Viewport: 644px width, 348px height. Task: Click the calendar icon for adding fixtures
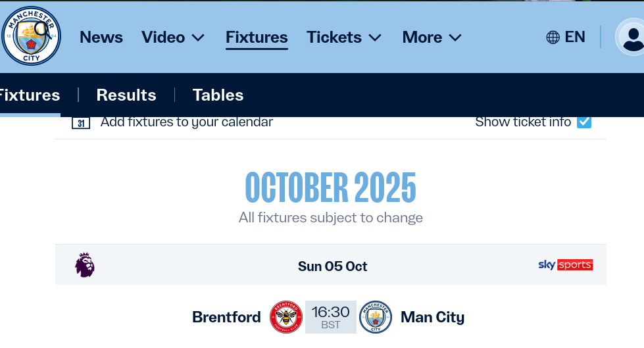click(x=80, y=122)
